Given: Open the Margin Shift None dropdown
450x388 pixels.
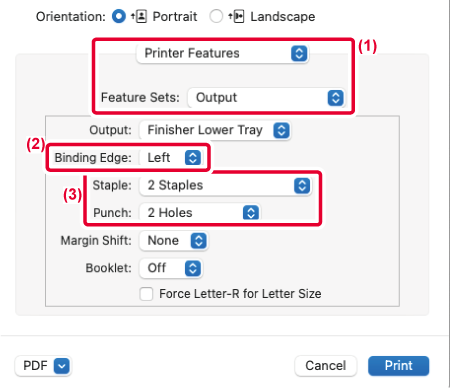Looking at the screenshot, I should 173,241.
